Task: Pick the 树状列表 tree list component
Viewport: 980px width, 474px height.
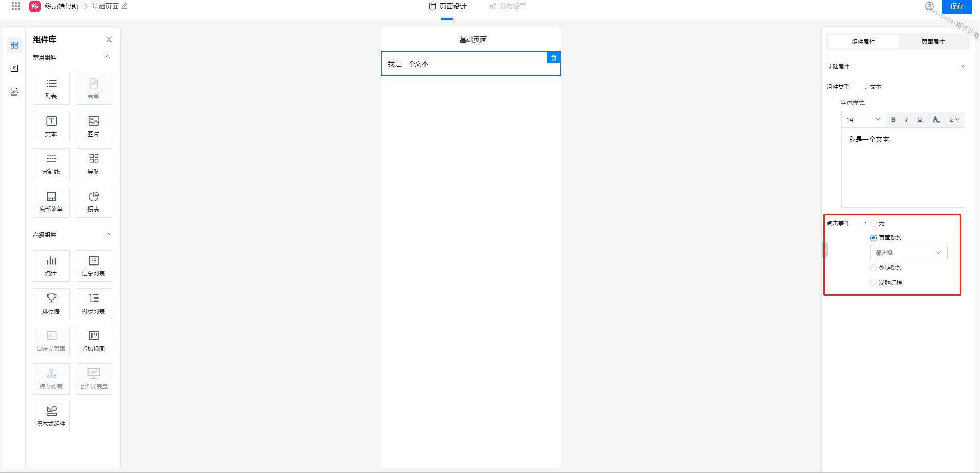Action: coord(94,304)
